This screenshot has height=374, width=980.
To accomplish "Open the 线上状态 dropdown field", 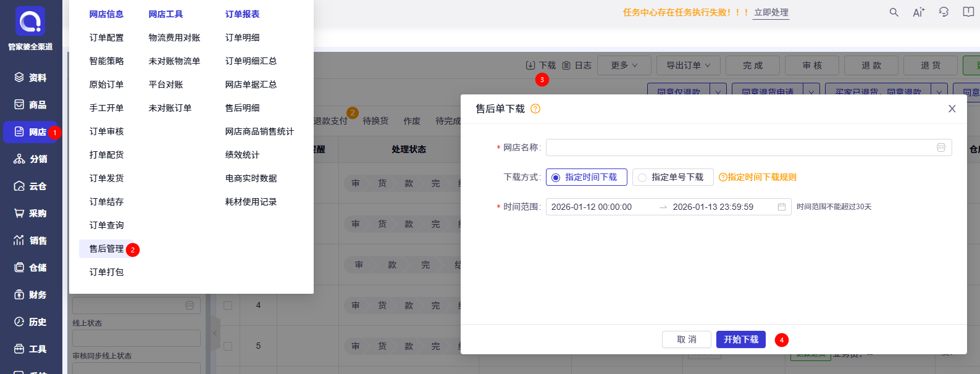I will click(x=136, y=338).
